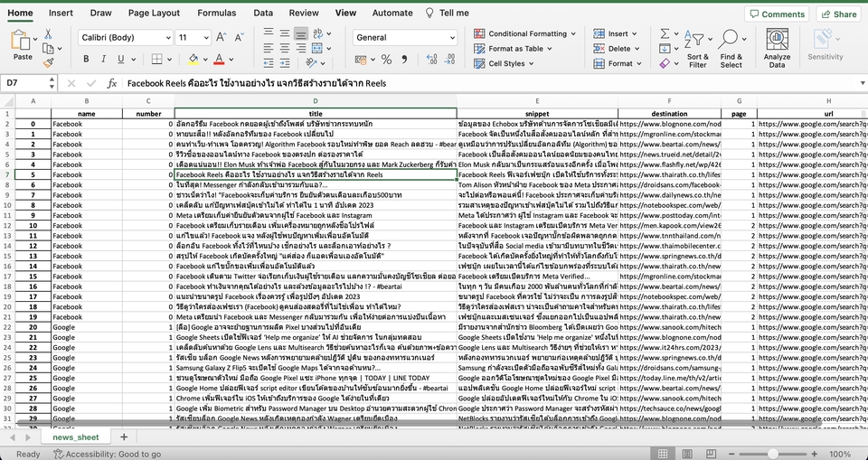The image size is (868, 460).
Task: Open fill color dropdown arrow
Action: 205,60
